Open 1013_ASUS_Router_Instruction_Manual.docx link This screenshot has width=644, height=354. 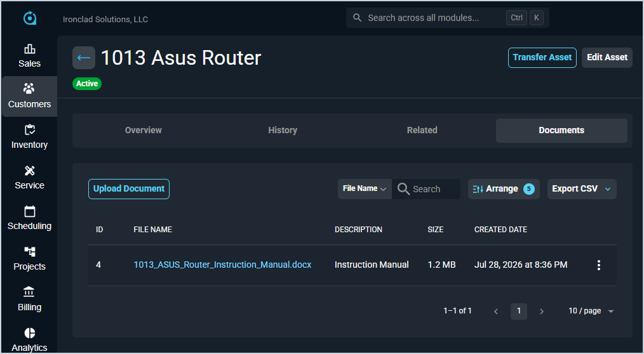pyautogui.click(x=223, y=265)
